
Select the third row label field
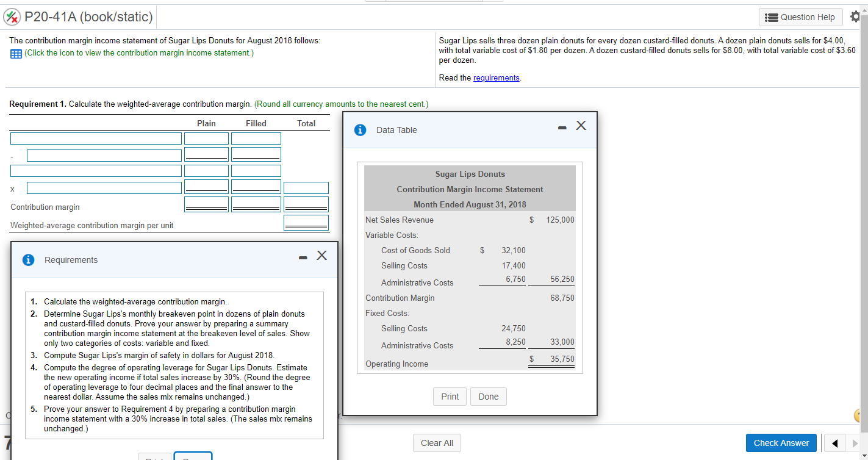(x=96, y=171)
